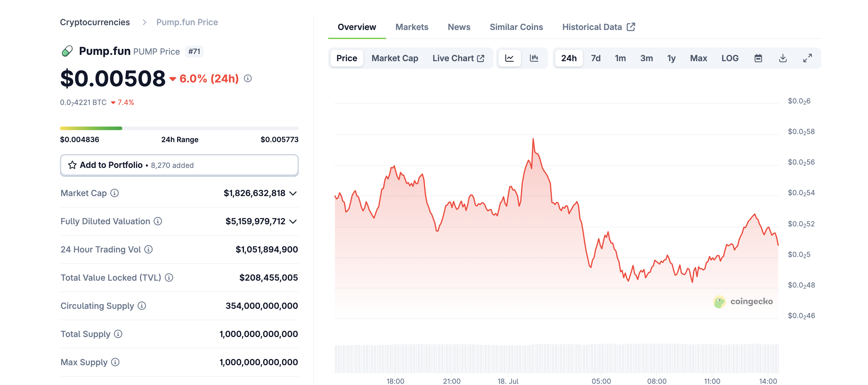Select Max time range
The width and height of the screenshot is (868, 385).
click(x=698, y=58)
